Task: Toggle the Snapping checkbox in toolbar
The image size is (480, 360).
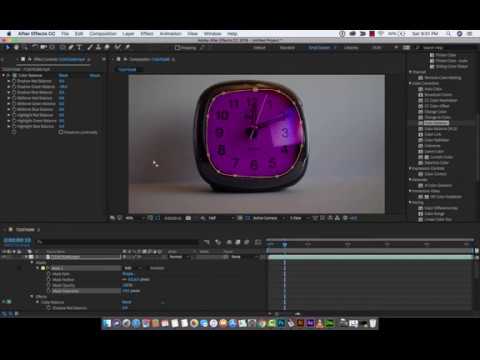Action: (x=178, y=48)
